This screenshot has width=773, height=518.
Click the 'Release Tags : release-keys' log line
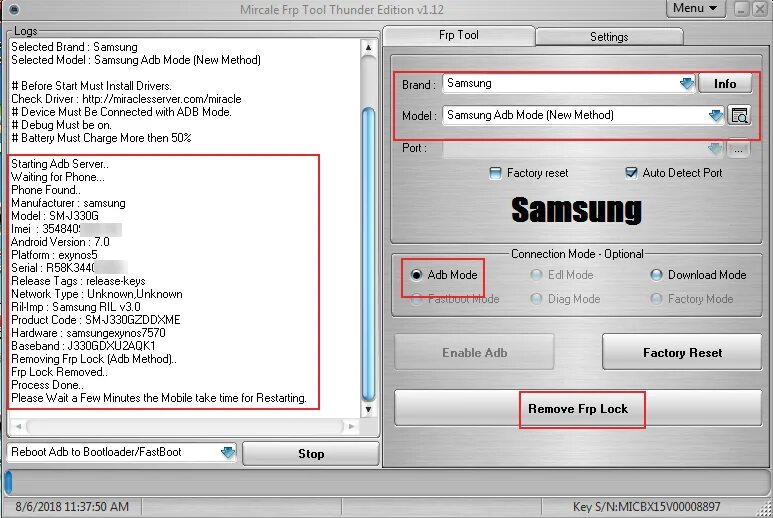(x=78, y=281)
